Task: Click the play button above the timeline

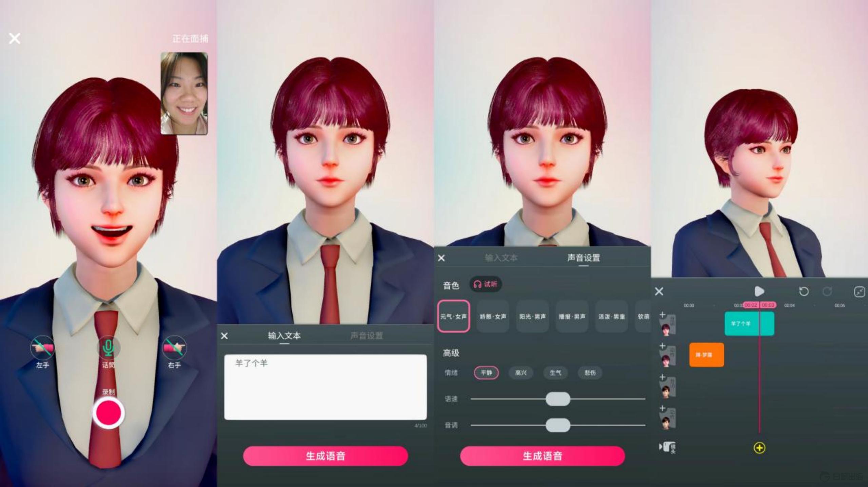Action: coord(759,291)
